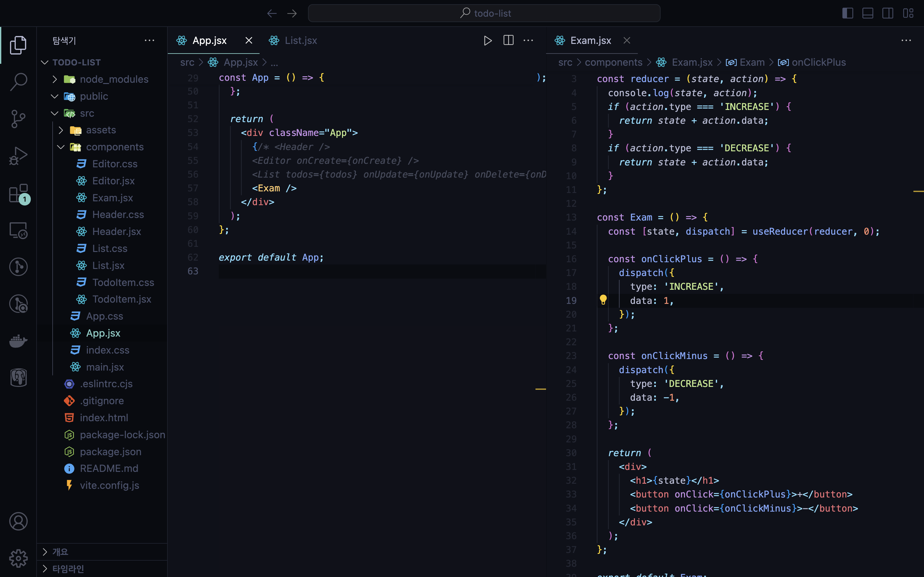Expand the node_modules folder
The width and height of the screenshot is (924, 577).
click(114, 79)
